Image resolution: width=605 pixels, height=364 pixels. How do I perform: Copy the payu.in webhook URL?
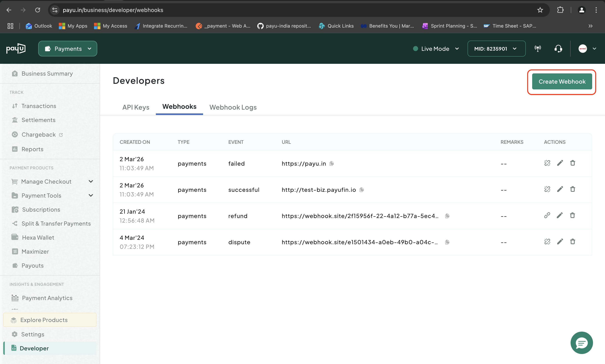[332, 164]
